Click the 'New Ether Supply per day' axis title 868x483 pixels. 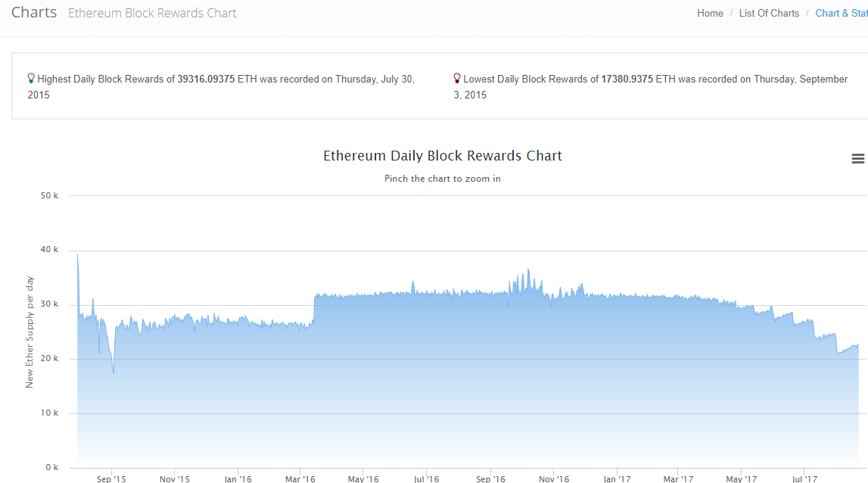(30, 332)
